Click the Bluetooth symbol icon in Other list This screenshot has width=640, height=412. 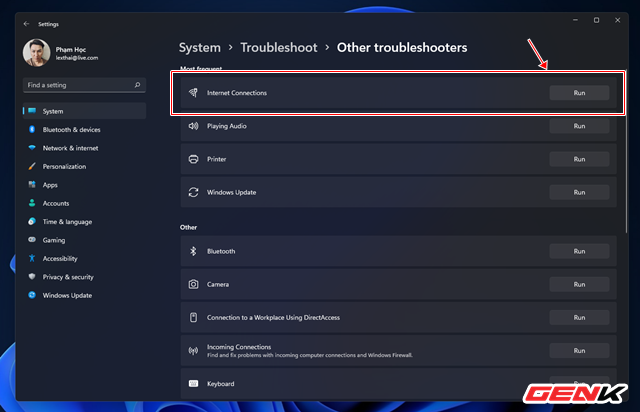pyautogui.click(x=193, y=251)
